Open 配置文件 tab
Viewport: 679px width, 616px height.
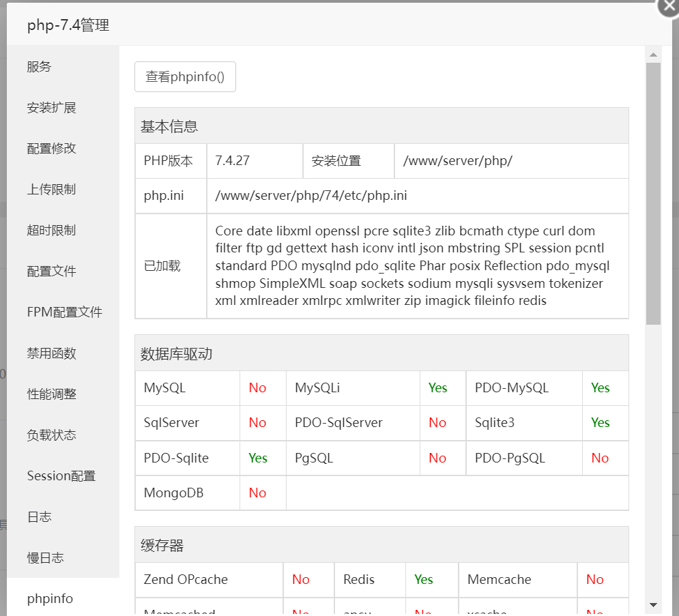point(63,271)
